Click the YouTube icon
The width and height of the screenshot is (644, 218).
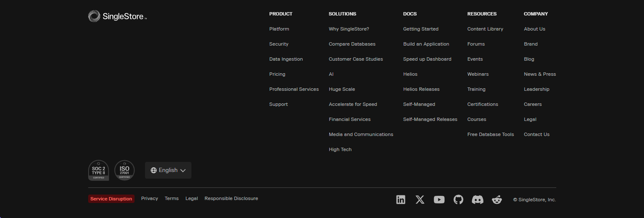439,200
